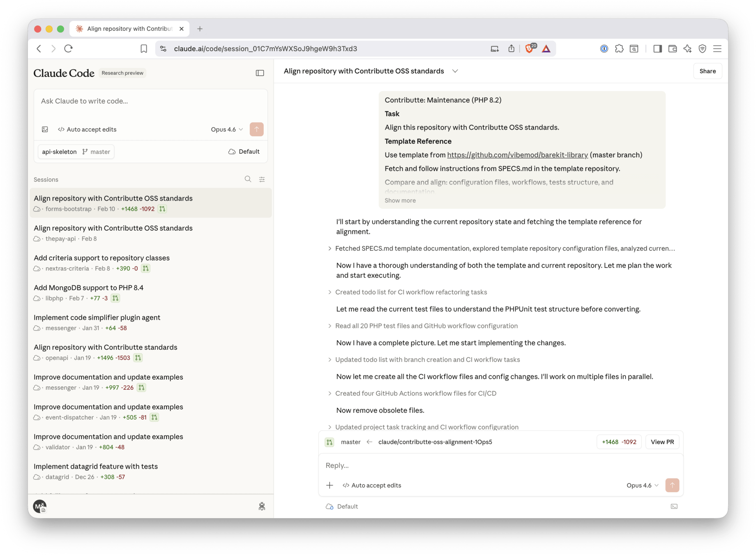Image resolution: width=756 pixels, height=555 pixels.
Task: Click the claude/contributte-oss-alignment-1Ops5 branch name
Action: (435, 442)
